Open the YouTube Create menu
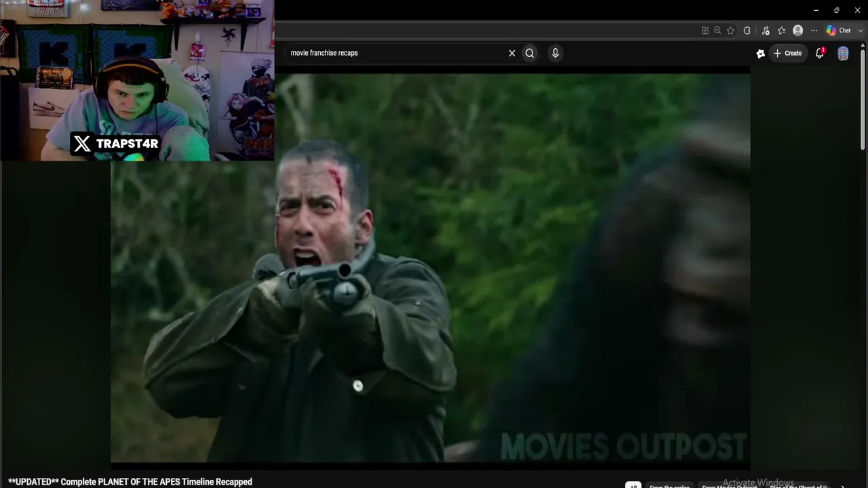The image size is (868, 488). point(788,53)
